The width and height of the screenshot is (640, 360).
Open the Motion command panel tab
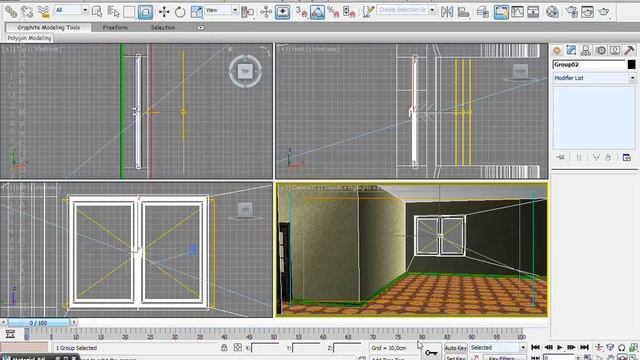pyautogui.click(x=601, y=51)
